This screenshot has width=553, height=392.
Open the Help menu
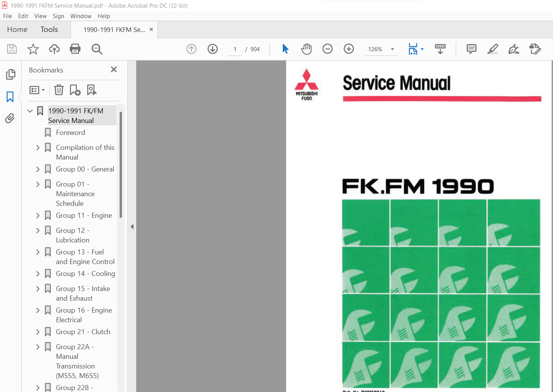point(104,16)
